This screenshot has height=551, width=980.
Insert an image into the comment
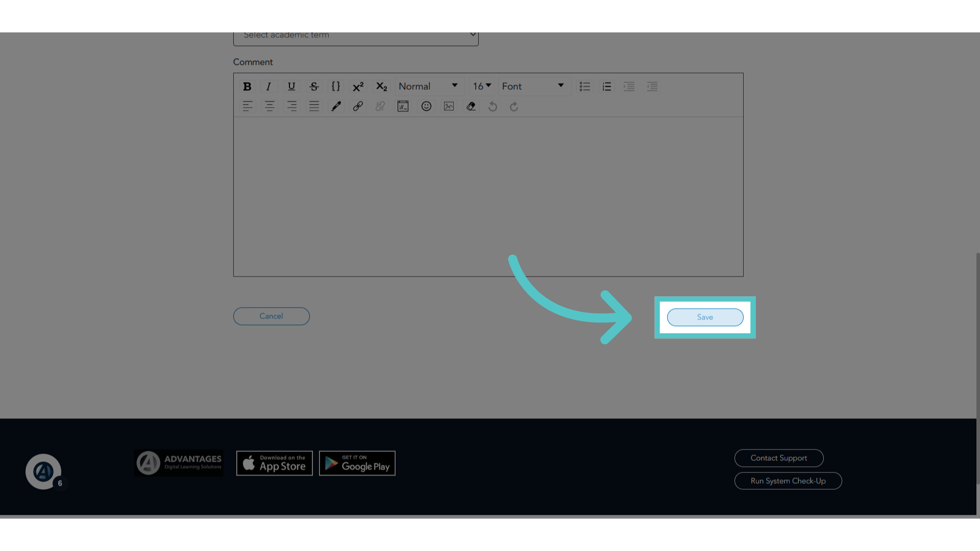coord(449,106)
